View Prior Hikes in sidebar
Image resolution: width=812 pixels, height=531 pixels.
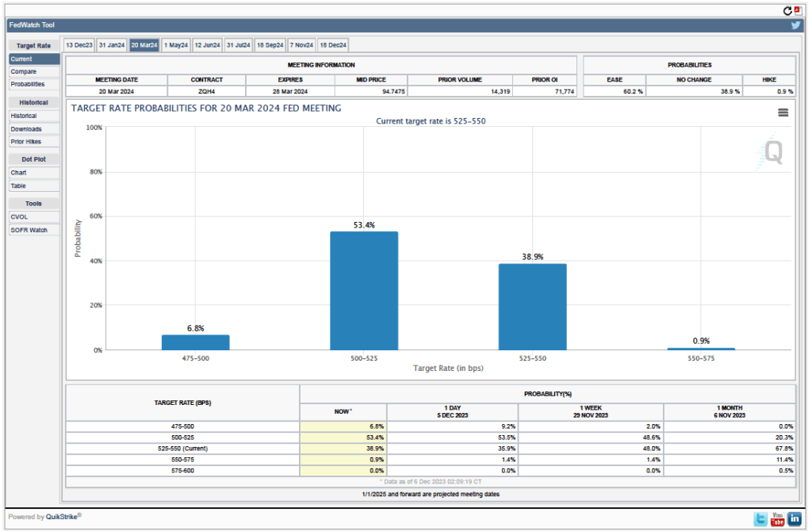tap(26, 141)
